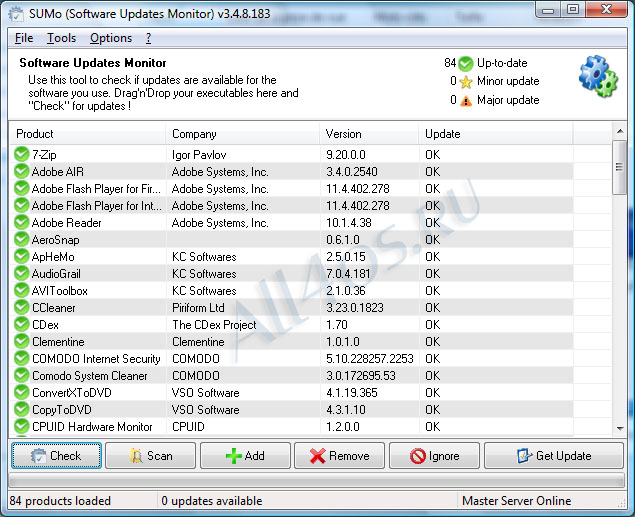This screenshot has height=517, width=635.
Task: Click the SUMo title bar app icon
Action: point(16,14)
